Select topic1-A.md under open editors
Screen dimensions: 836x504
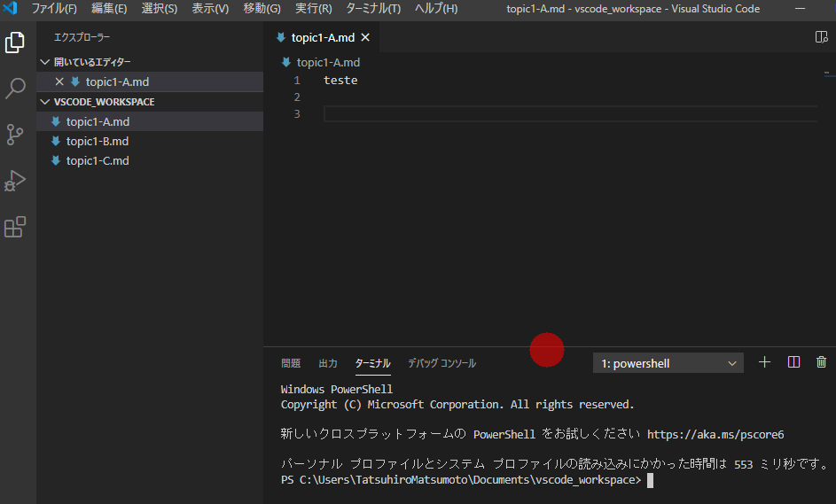150,81
